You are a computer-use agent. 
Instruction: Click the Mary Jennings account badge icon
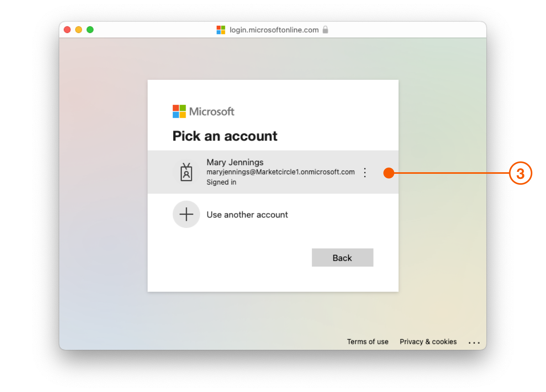pos(186,172)
